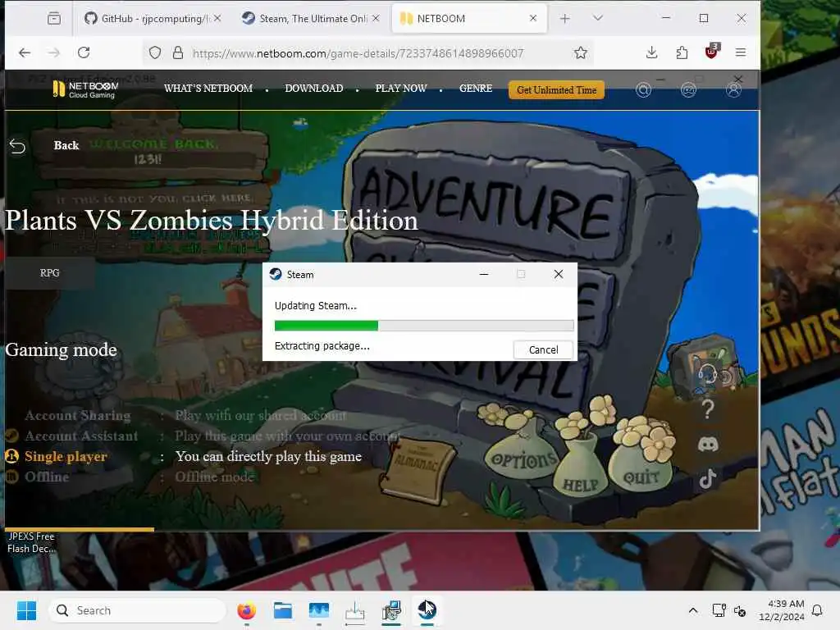
Task: Click the Back link on game page
Action: (x=66, y=145)
